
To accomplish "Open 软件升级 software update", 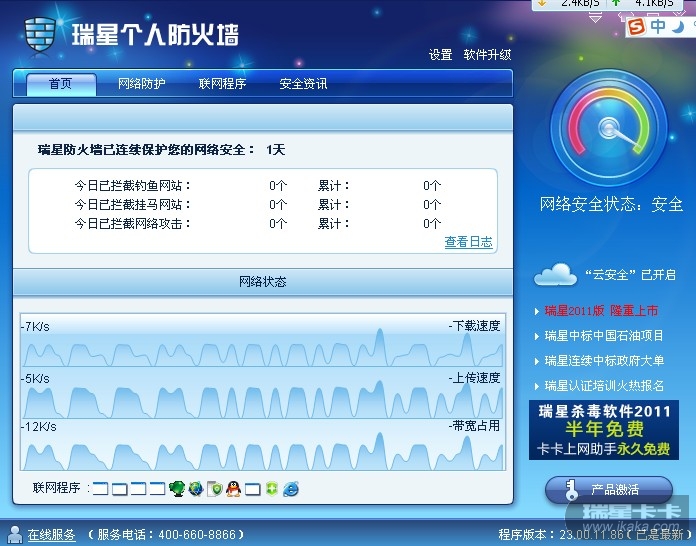I will pos(487,55).
